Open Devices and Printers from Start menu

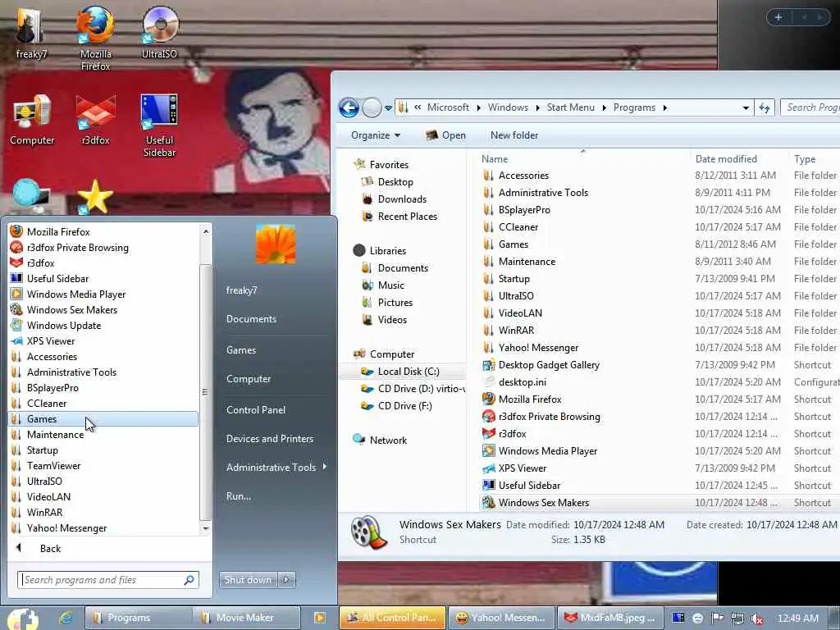(x=269, y=439)
